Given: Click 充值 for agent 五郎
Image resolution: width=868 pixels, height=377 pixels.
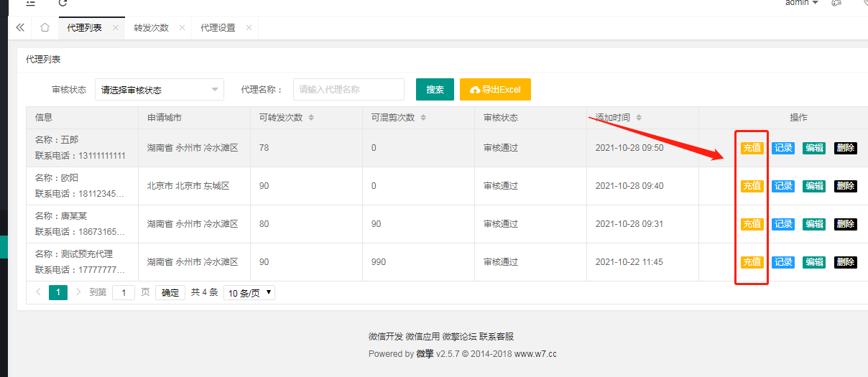Looking at the screenshot, I should pos(752,148).
